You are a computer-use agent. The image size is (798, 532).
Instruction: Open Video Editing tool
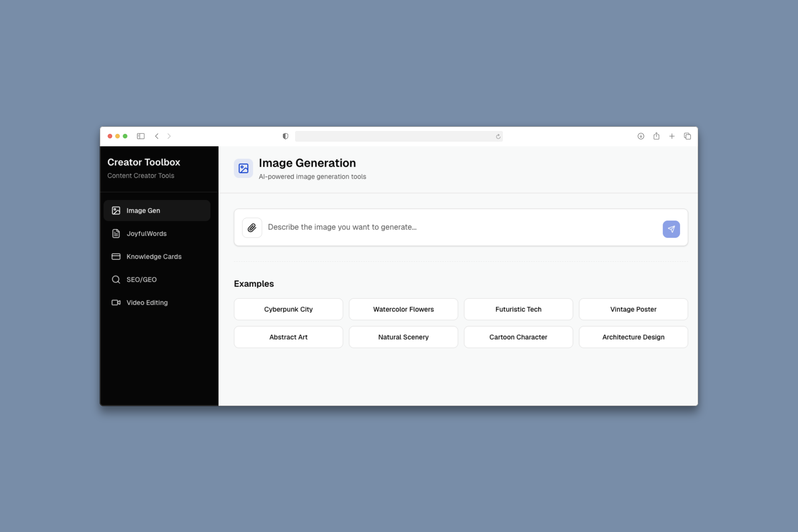(147, 303)
